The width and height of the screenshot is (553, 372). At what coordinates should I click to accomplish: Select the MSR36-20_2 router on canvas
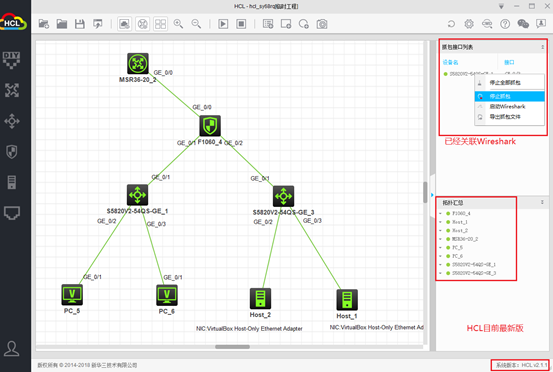pos(138,63)
